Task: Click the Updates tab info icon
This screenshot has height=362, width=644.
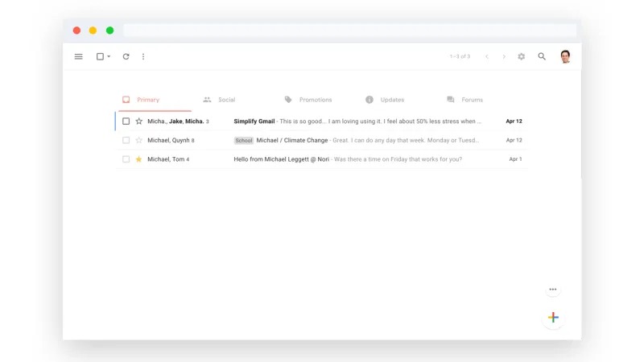Action: point(369,100)
